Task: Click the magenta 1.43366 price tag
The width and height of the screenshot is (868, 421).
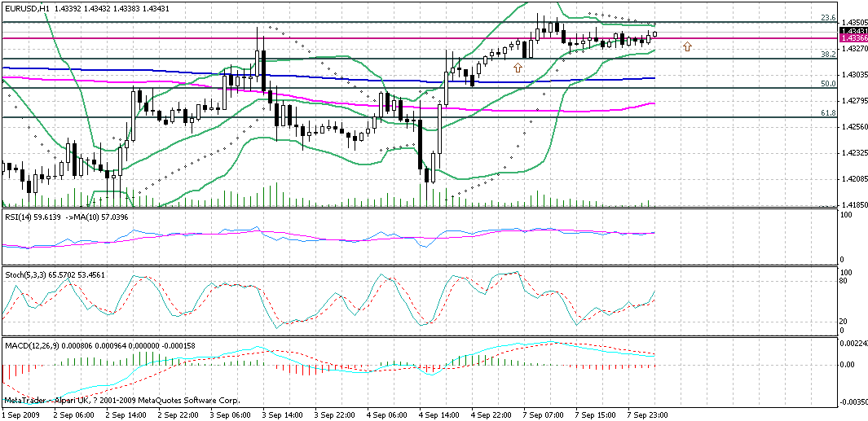Action: [x=853, y=38]
